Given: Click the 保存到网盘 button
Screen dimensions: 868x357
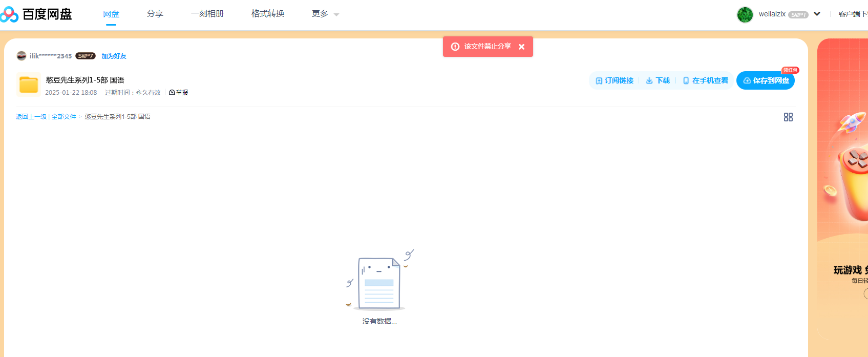Looking at the screenshot, I should (x=766, y=80).
